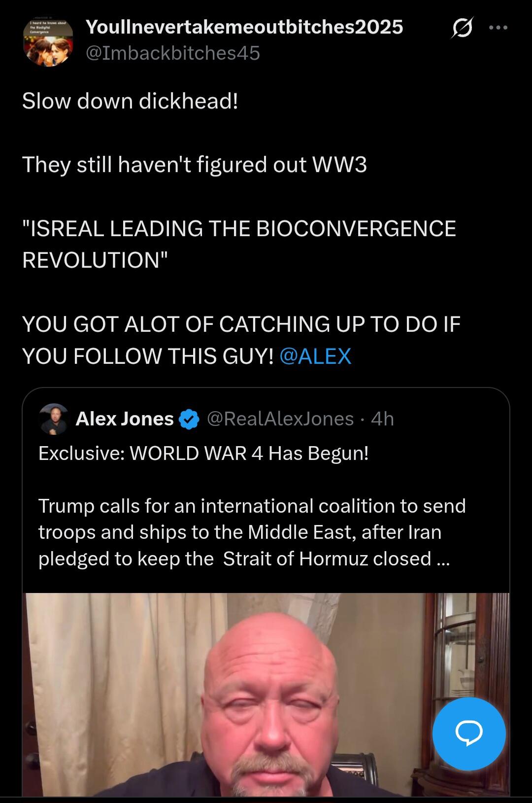Image resolution: width=532 pixels, height=803 pixels.
Task: Open the @RealAlexJones handle
Action: point(280,419)
